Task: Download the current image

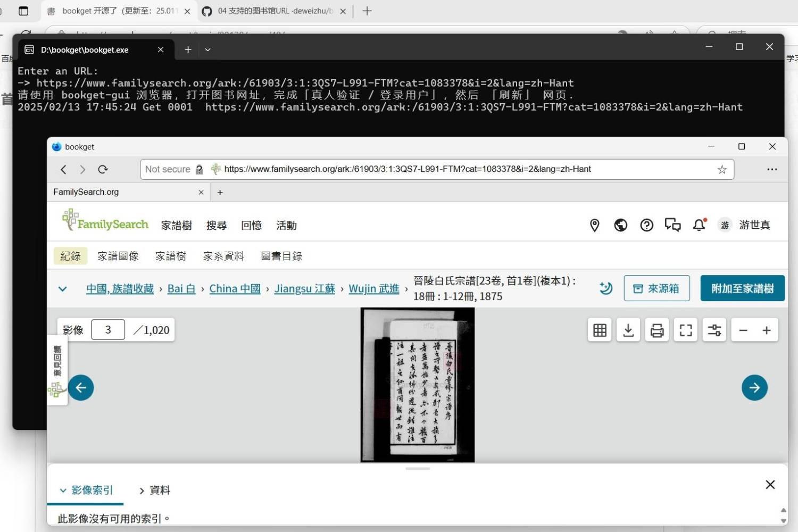Action: pos(628,330)
